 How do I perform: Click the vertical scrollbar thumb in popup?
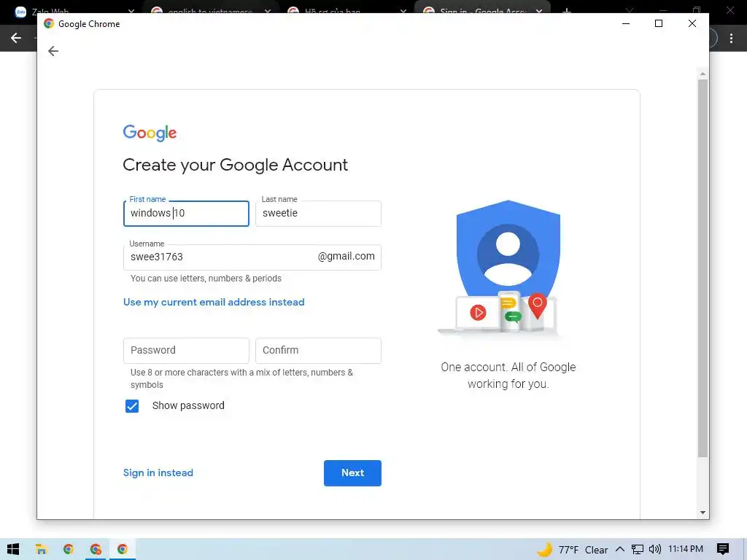point(703,268)
